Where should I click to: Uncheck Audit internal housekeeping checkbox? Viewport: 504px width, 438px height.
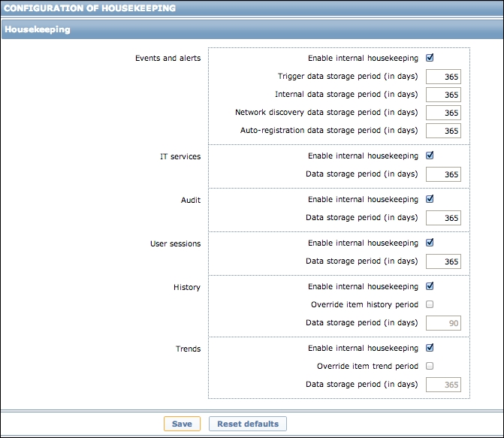(430, 200)
